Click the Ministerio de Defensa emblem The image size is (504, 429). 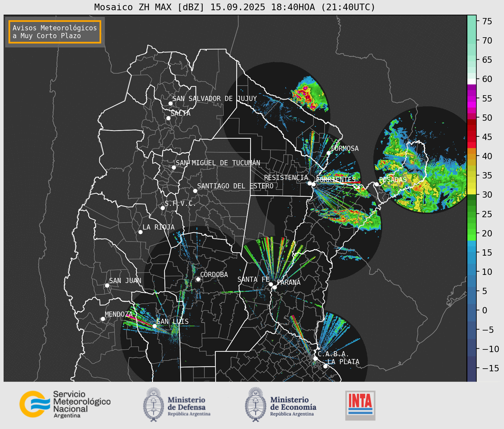tap(154, 404)
